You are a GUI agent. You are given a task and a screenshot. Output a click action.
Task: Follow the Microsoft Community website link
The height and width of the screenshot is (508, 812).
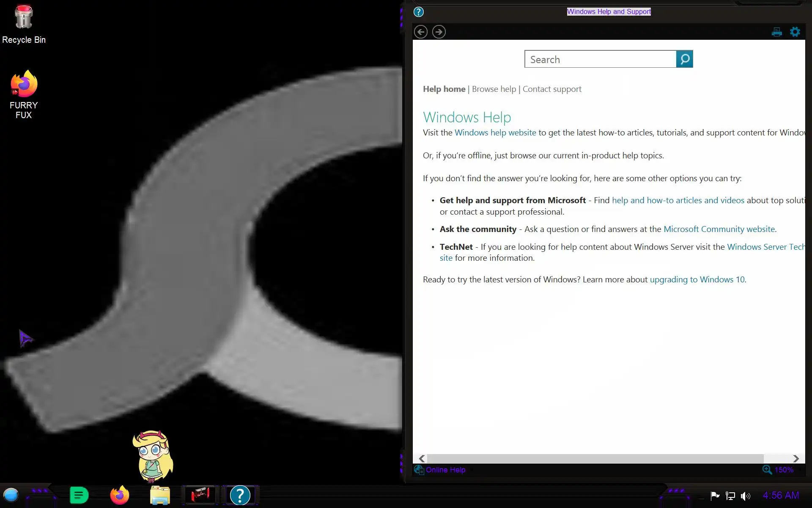point(719,229)
